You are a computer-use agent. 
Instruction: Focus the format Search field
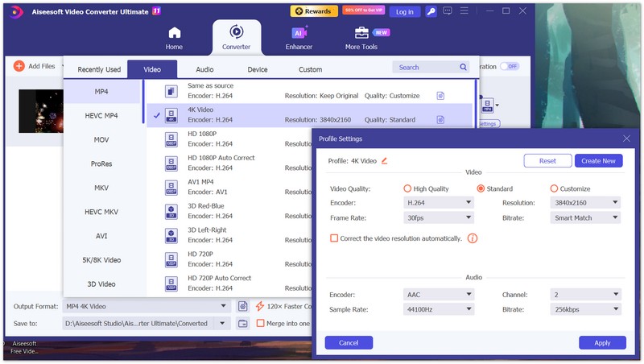click(431, 67)
